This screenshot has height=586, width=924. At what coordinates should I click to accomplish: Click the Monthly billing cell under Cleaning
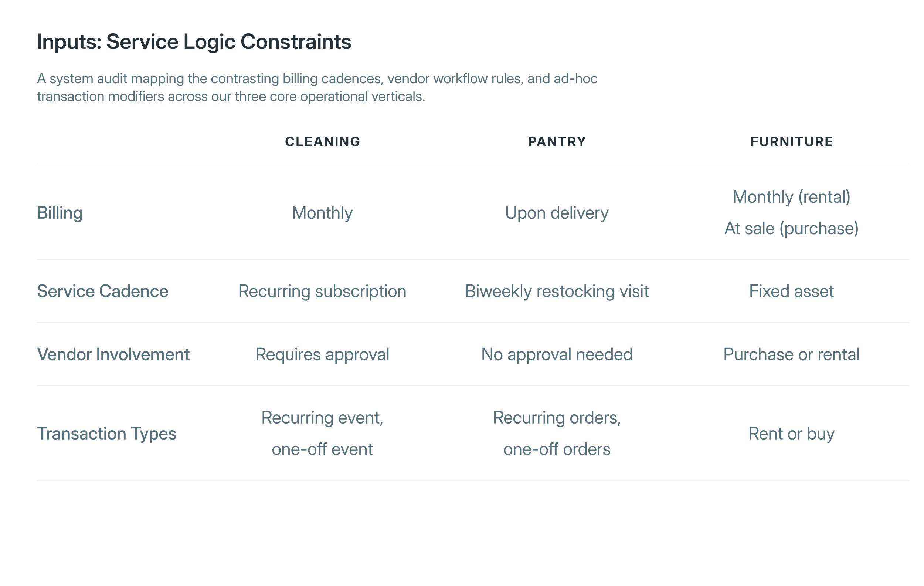tap(322, 213)
